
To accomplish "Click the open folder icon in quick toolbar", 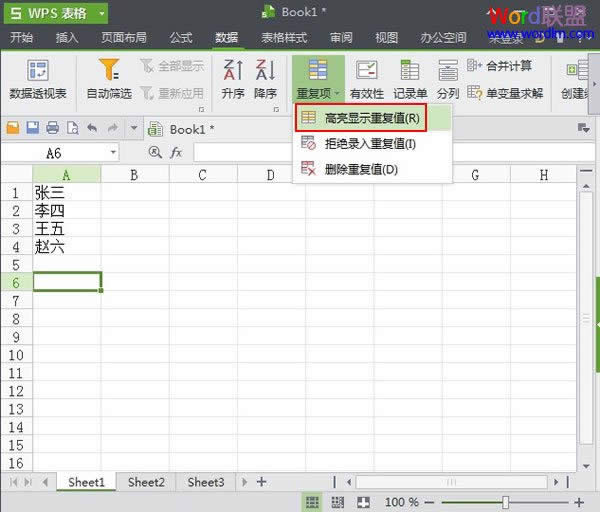I will tap(13, 128).
